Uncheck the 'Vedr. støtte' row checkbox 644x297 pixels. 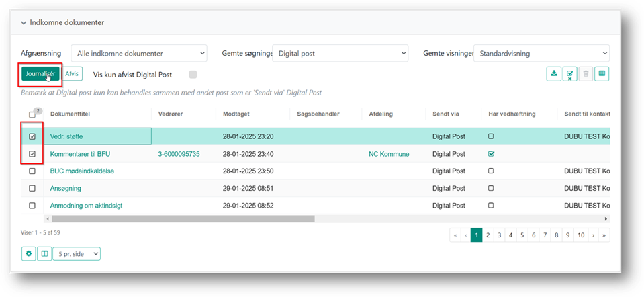32,136
